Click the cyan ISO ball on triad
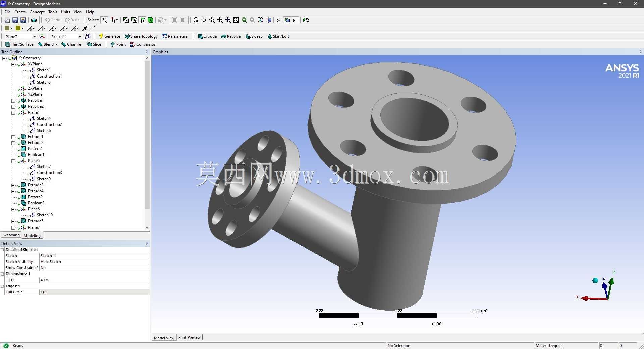This screenshot has height=349, width=644. click(x=595, y=281)
